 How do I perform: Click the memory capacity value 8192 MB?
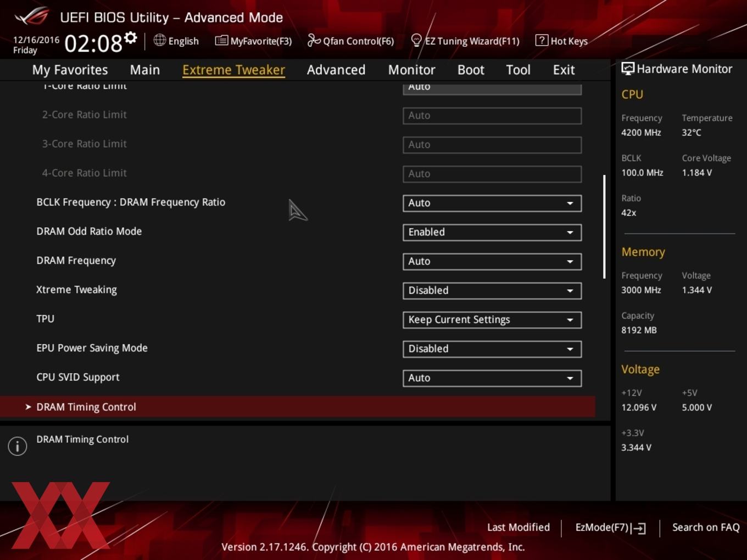click(x=639, y=330)
